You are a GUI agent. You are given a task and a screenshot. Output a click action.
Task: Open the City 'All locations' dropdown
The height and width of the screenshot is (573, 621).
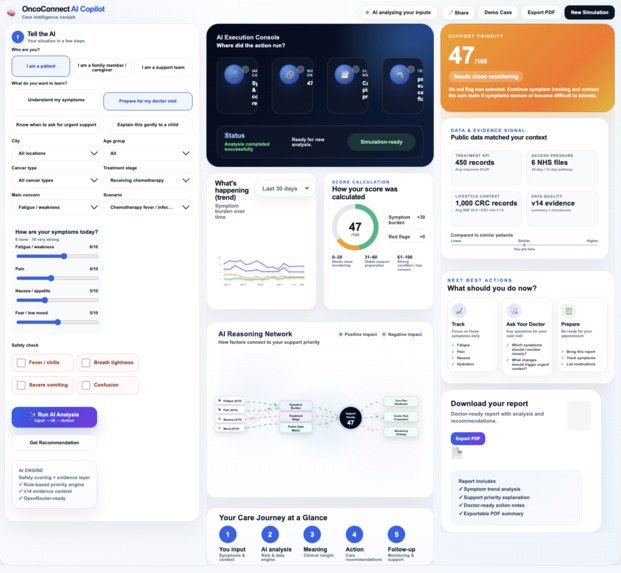(x=56, y=153)
